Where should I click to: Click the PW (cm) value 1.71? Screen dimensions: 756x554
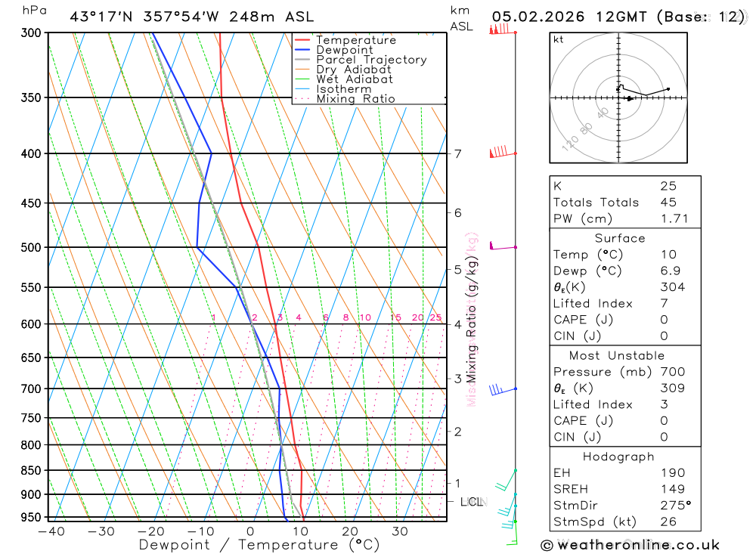674,219
